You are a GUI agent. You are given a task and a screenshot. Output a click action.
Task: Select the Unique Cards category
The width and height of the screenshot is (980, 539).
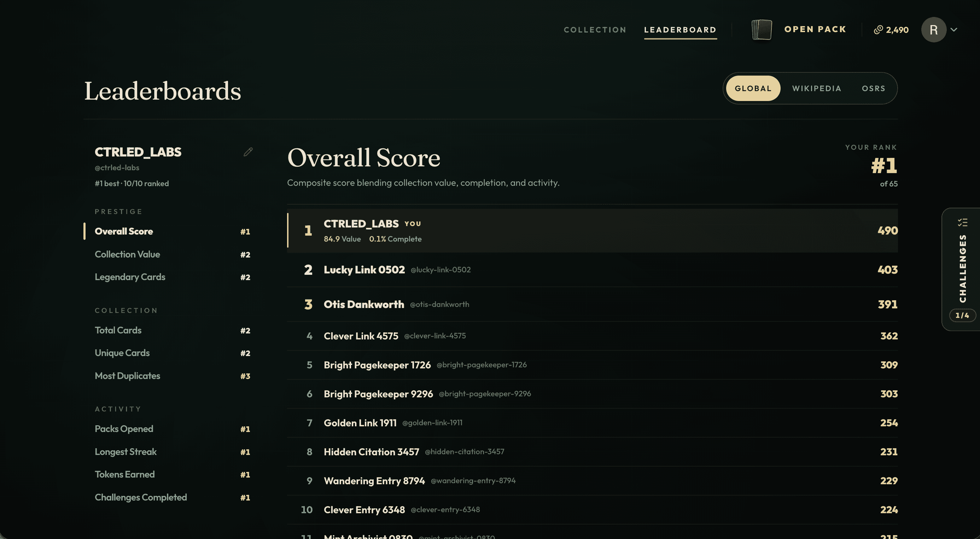coord(172,353)
